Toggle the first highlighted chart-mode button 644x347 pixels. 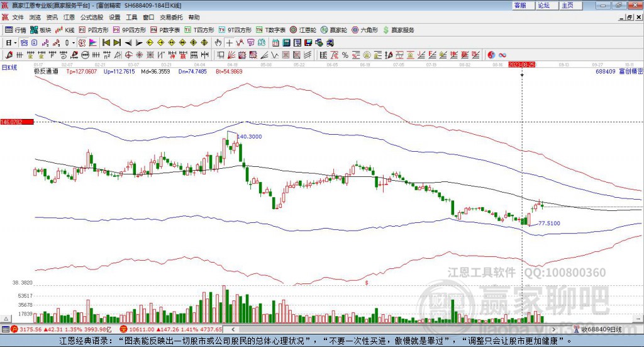24,43
